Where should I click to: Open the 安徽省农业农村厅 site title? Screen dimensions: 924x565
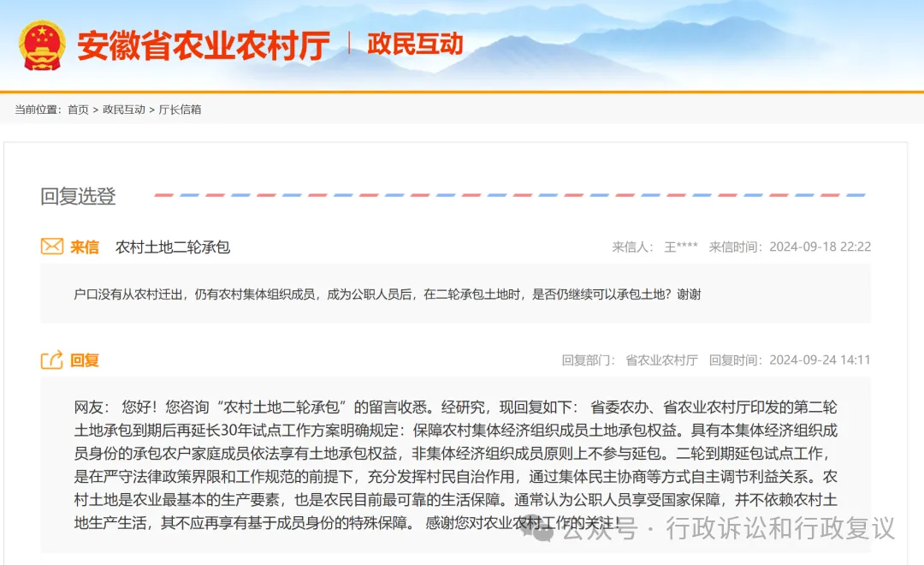click(204, 45)
